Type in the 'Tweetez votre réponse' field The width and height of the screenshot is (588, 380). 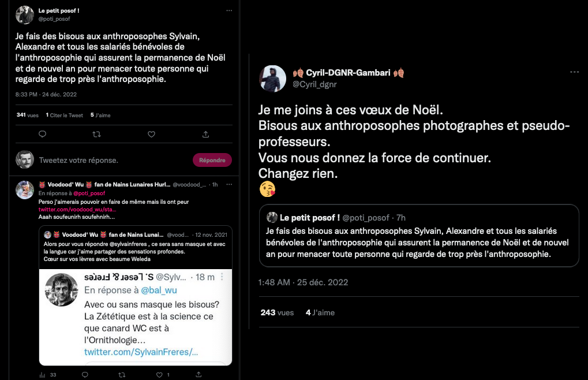click(110, 160)
